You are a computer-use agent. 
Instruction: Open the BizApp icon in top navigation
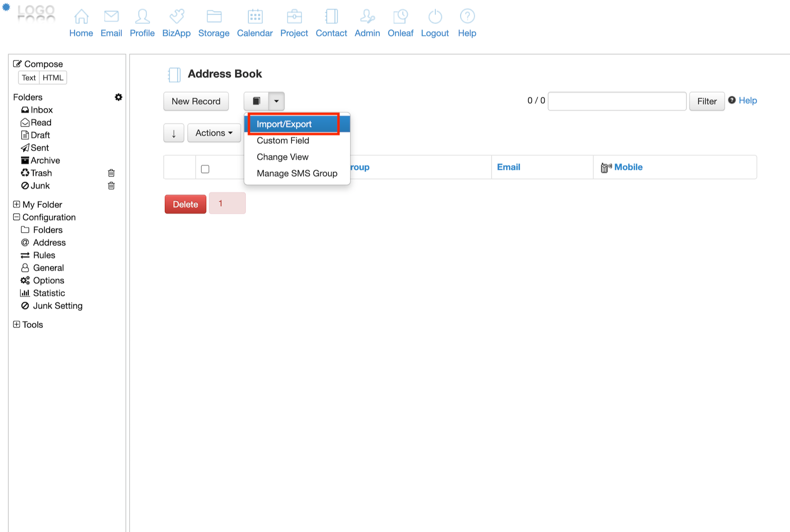click(x=176, y=17)
